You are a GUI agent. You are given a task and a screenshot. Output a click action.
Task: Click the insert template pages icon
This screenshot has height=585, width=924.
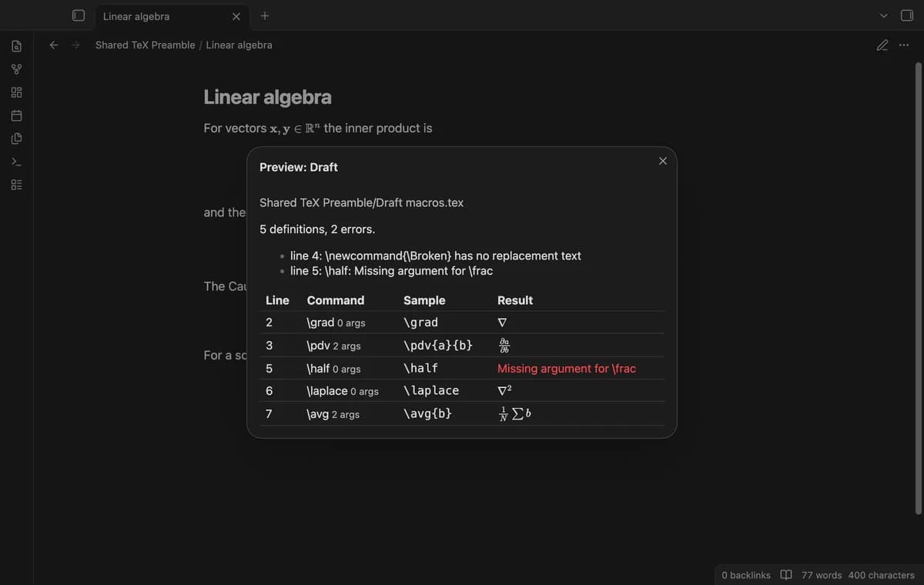[16, 139]
